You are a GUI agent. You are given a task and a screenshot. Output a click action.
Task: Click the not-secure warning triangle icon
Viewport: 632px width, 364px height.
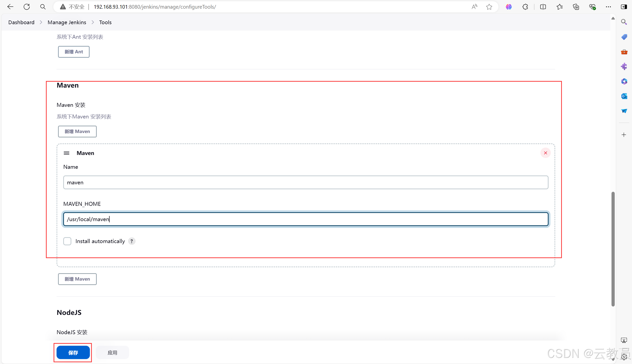(63, 7)
